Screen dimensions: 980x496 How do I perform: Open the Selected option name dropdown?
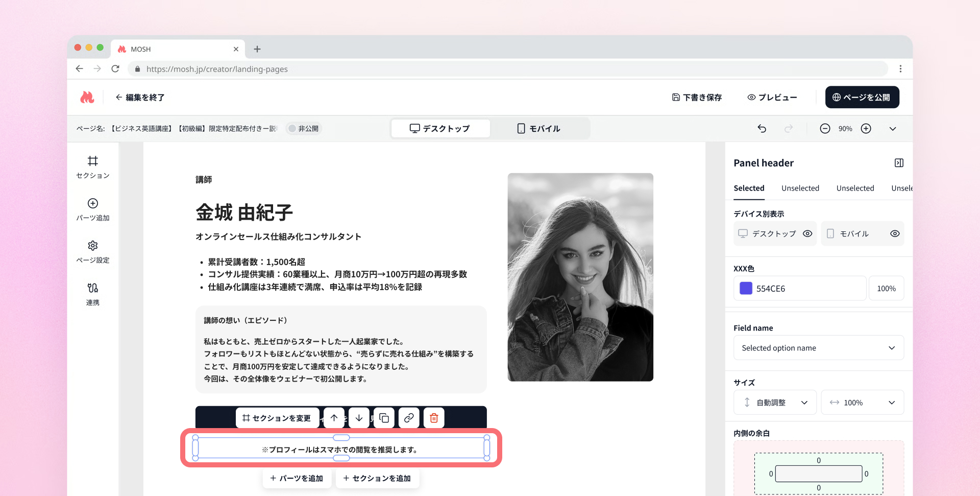[x=818, y=348]
